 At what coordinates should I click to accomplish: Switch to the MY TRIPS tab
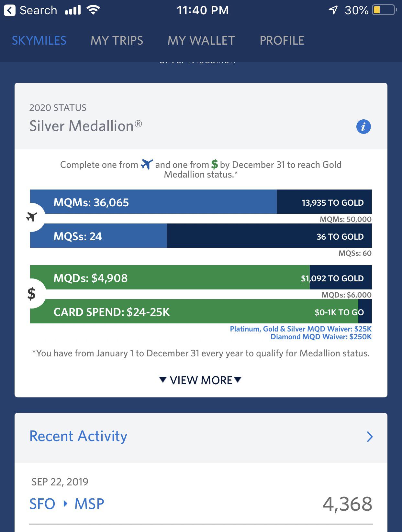117,40
